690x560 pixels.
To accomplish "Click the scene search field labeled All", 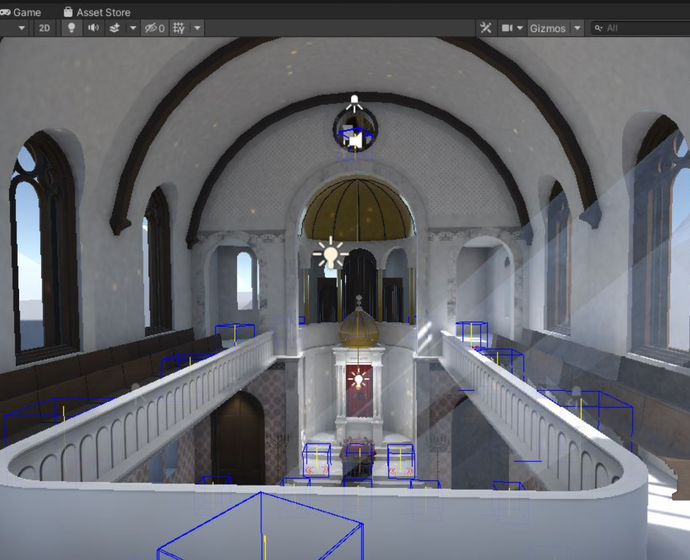I will [640, 28].
